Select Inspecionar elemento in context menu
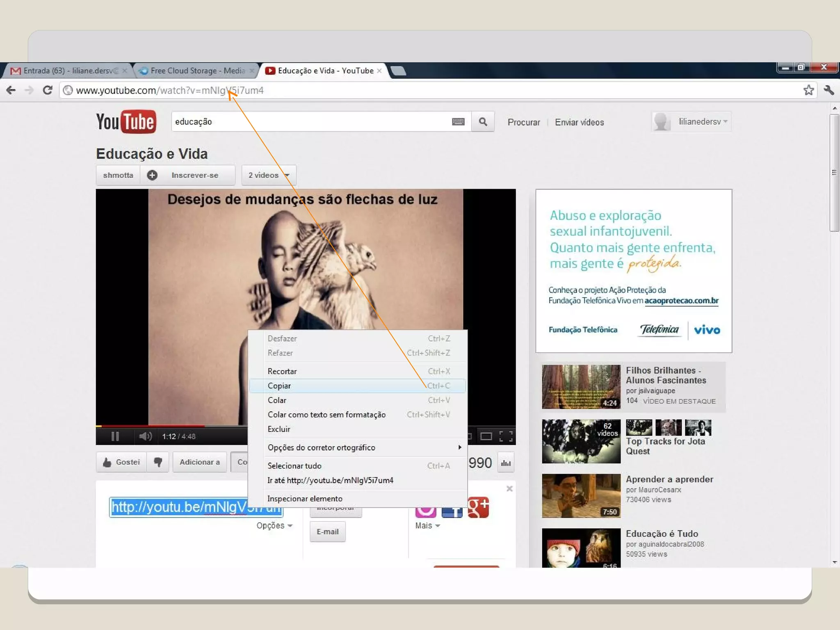Screen dimensions: 840x630 pos(305,499)
